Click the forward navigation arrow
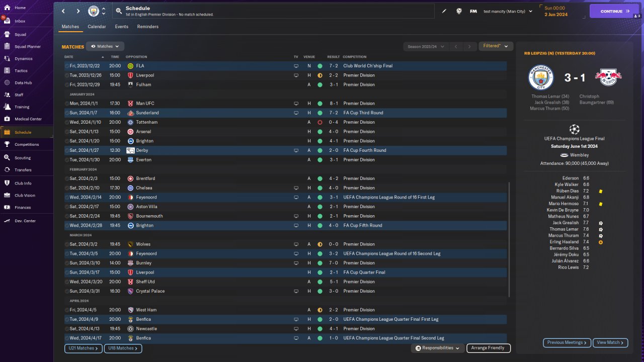The height and width of the screenshot is (362, 644). 78,11
